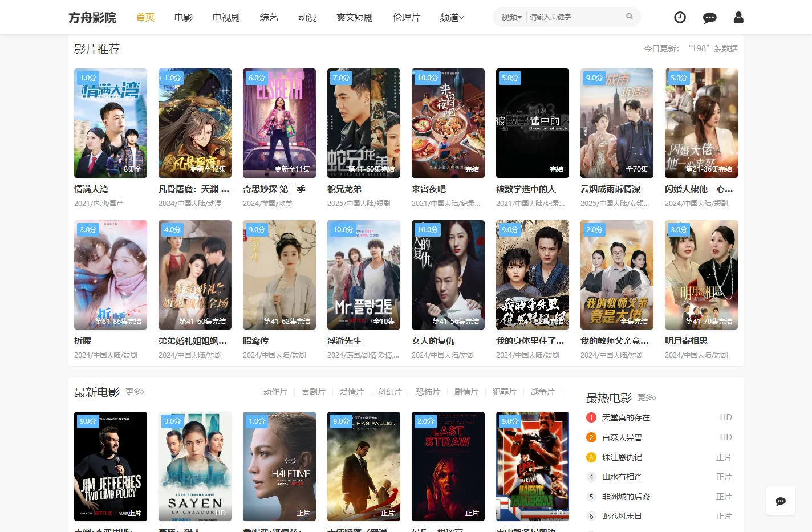812x532 pixels.
Task: Open the 我的教师父亲 poster
Action: (617, 275)
